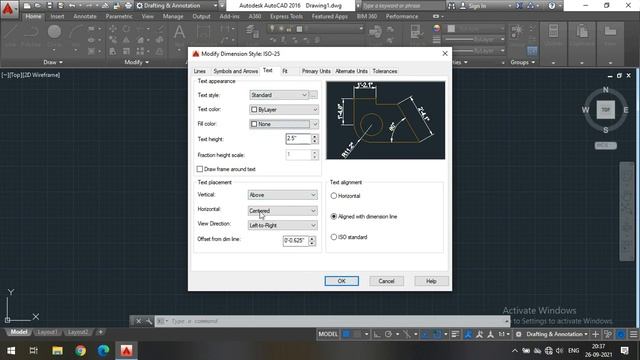Expand the Draw panel flyout
The width and height of the screenshot is (640, 360).
(53, 62)
